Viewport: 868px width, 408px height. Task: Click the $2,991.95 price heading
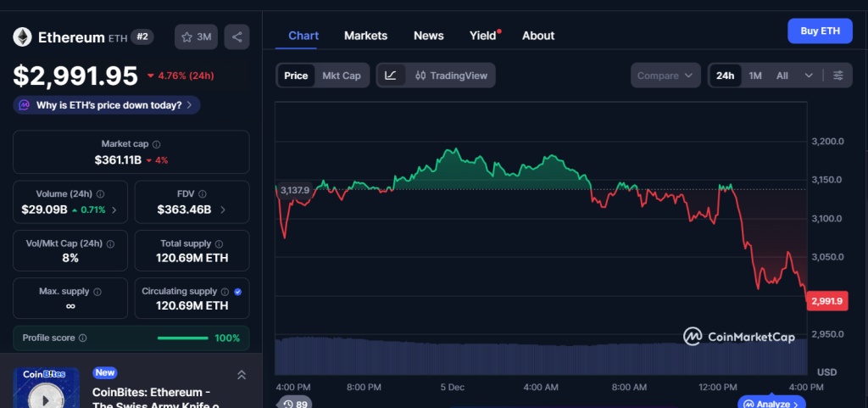[75, 75]
